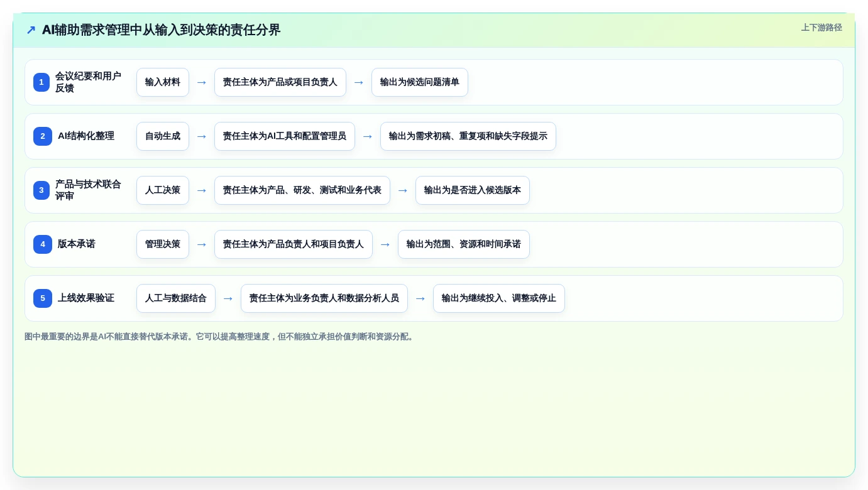
Task: Click the arrow before 输出为候选问题清单
Action: pyautogui.click(x=359, y=82)
